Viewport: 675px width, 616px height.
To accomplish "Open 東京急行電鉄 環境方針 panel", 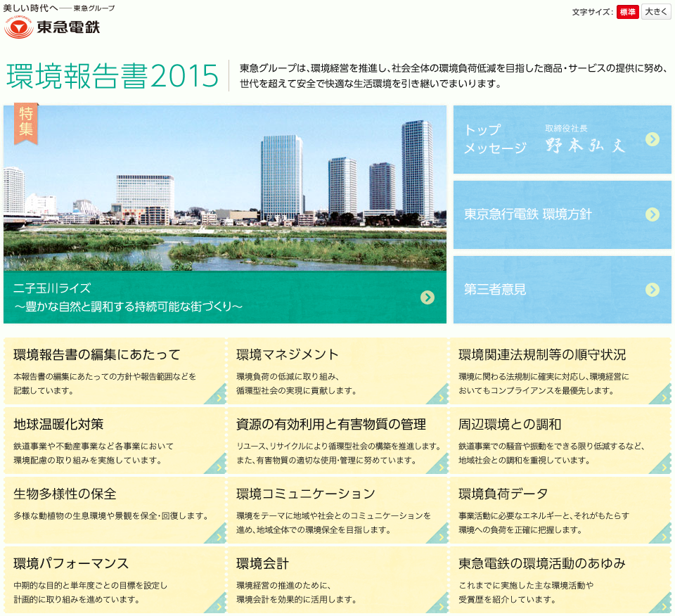I will [x=562, y=214].
